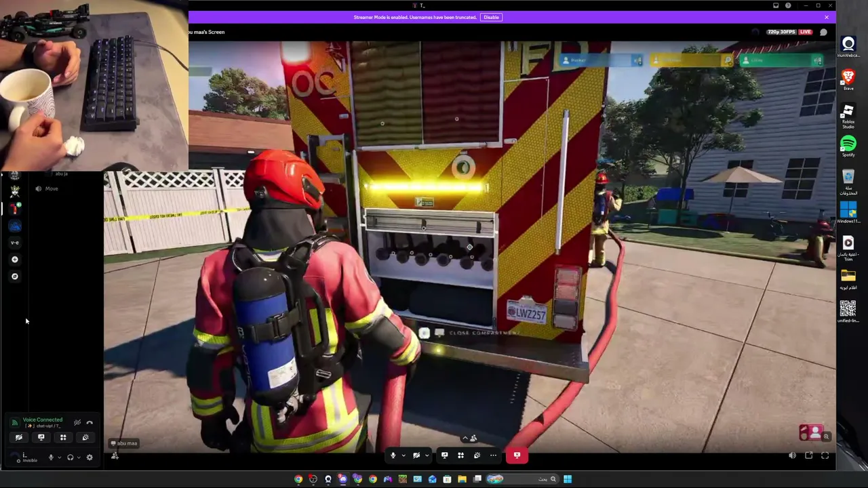Open Task View in the taskbar
The width and height of the screenshot is (868, 488).
click(x=477, y=479)
